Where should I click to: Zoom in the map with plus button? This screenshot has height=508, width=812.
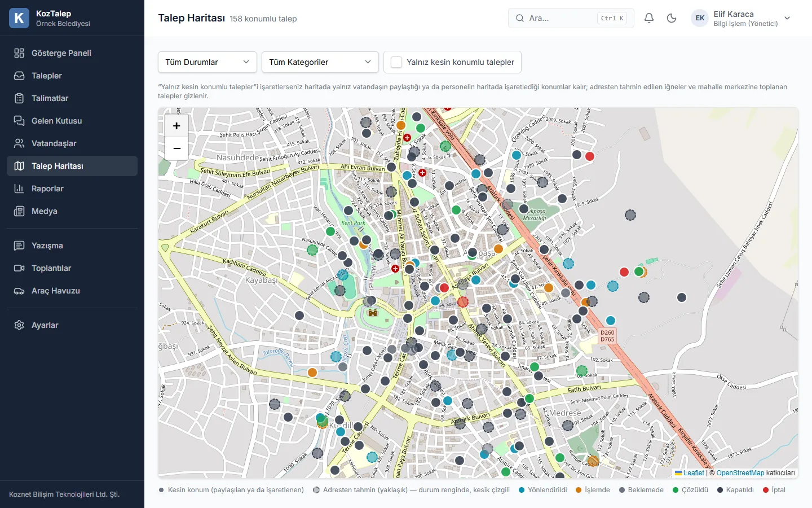[176, 126]
